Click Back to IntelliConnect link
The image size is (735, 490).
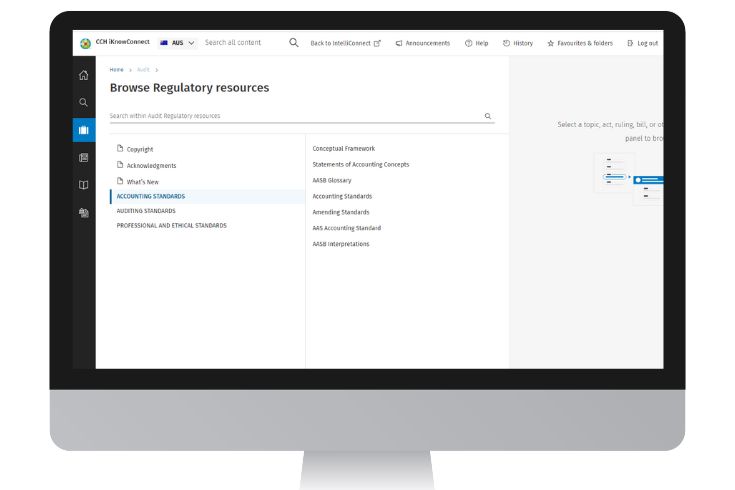(x=345, y=44)
